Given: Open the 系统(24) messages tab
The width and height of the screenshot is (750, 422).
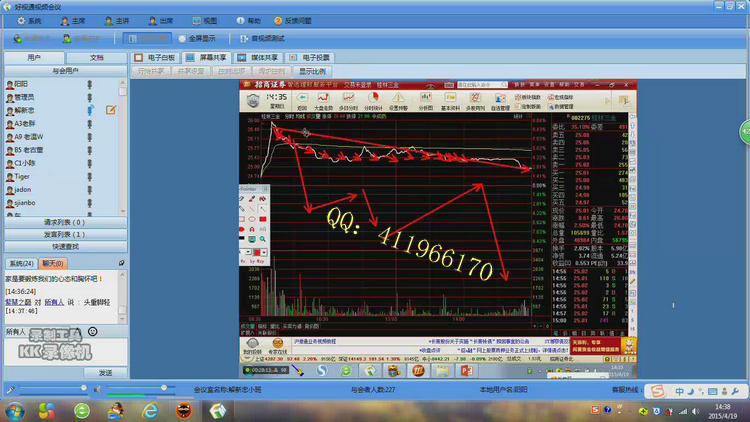Looking at the screenshot, I should tap(20, 263).
